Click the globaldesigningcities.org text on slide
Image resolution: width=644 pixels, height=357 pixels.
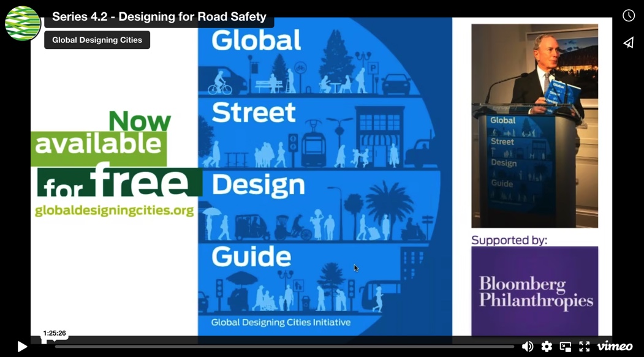[115, 211]
